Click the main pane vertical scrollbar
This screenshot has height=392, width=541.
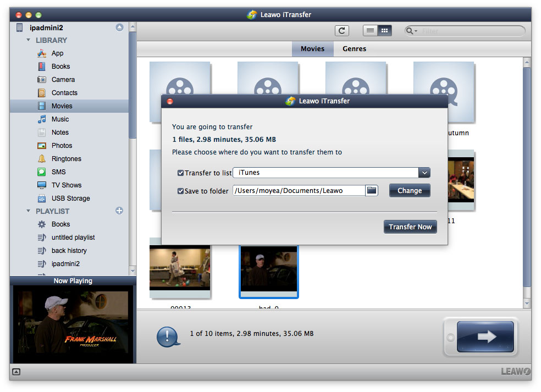click(527, 177)
